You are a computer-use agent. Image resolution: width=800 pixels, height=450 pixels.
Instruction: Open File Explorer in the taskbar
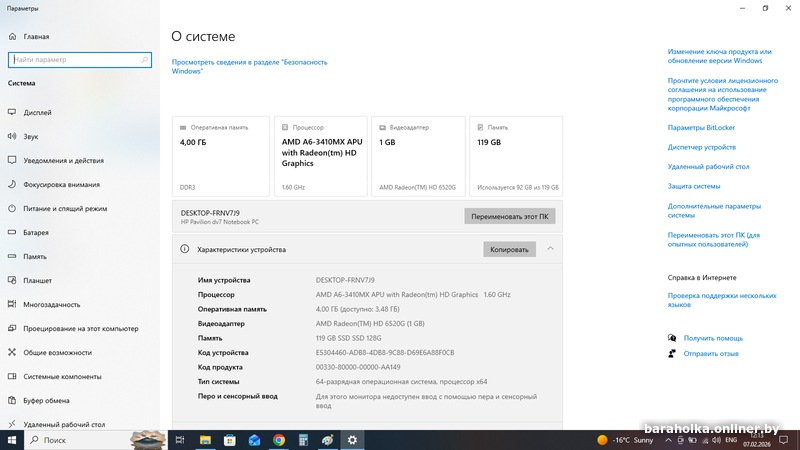coord(205,440)
